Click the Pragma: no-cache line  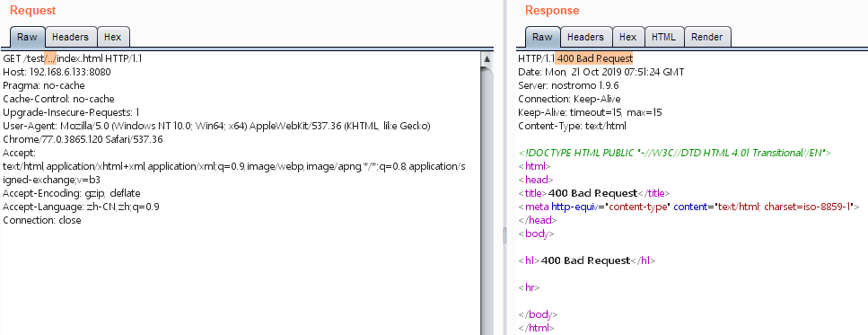(44, 85)
